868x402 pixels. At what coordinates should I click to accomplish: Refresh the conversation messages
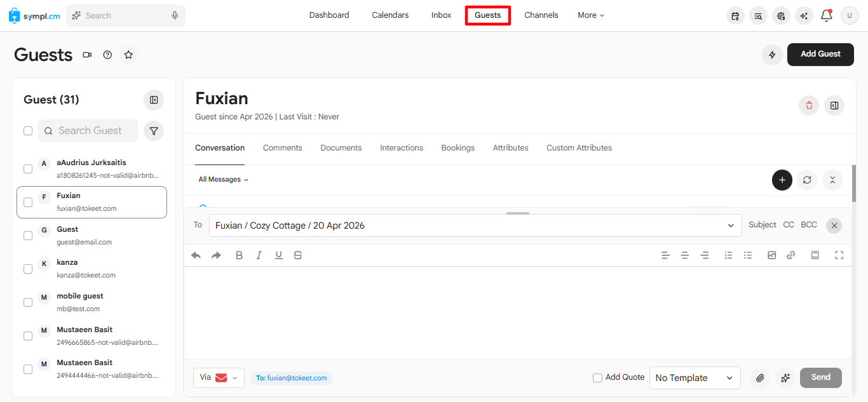tap(807, 180)
